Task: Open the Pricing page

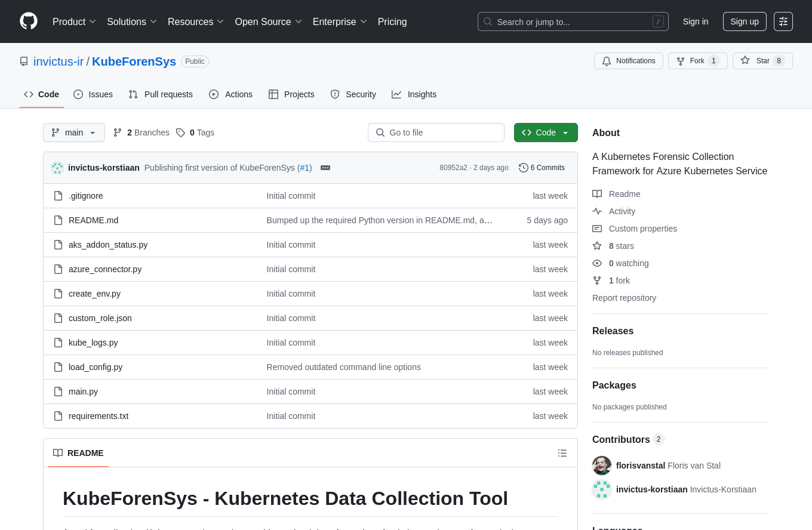Action: pos(392,21)
